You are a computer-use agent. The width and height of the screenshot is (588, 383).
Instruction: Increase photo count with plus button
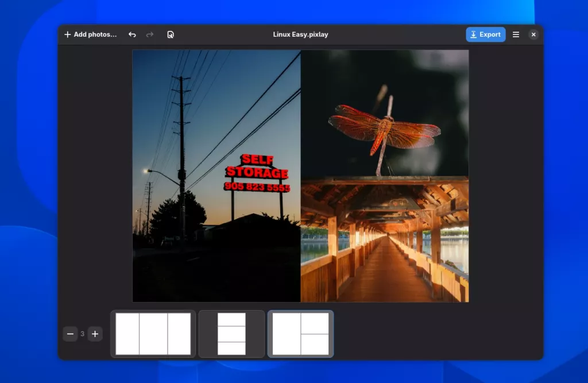(x=95, y=334)
